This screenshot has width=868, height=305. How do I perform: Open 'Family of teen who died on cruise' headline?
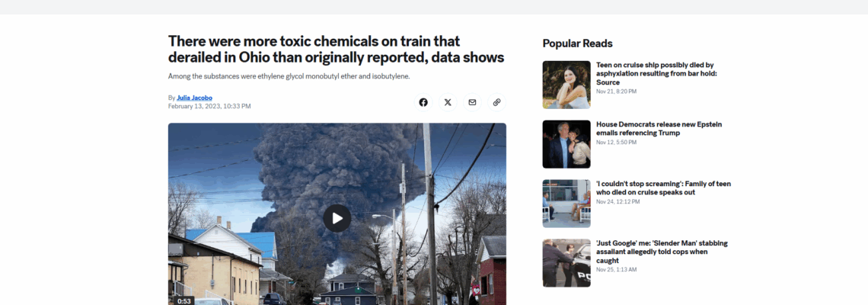663,188
